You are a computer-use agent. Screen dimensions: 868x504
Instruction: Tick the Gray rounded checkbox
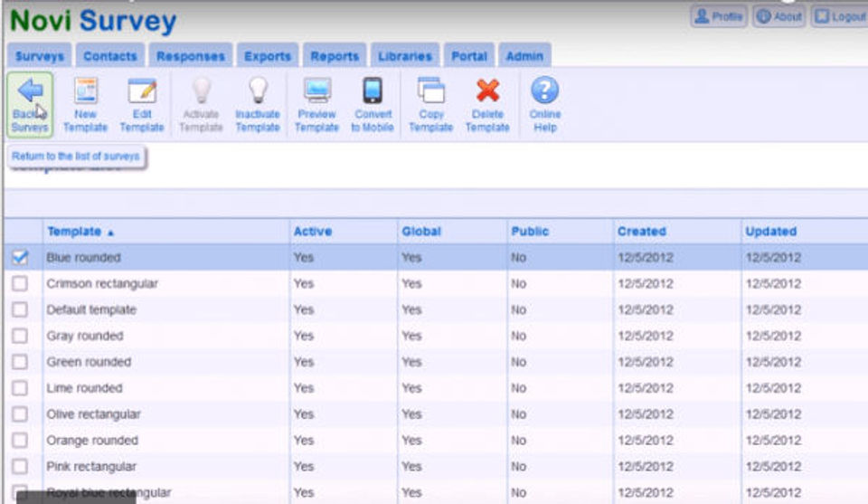pos(20,336)
